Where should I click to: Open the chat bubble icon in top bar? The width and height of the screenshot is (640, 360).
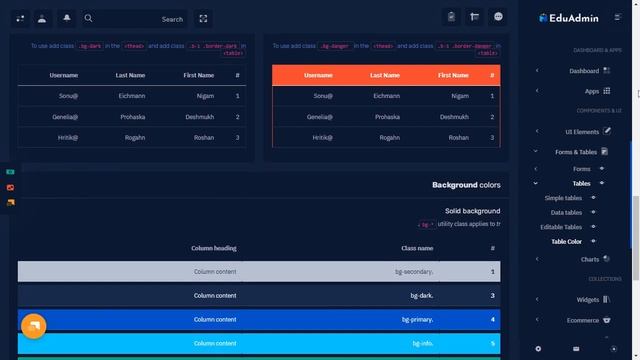point(498,17)
